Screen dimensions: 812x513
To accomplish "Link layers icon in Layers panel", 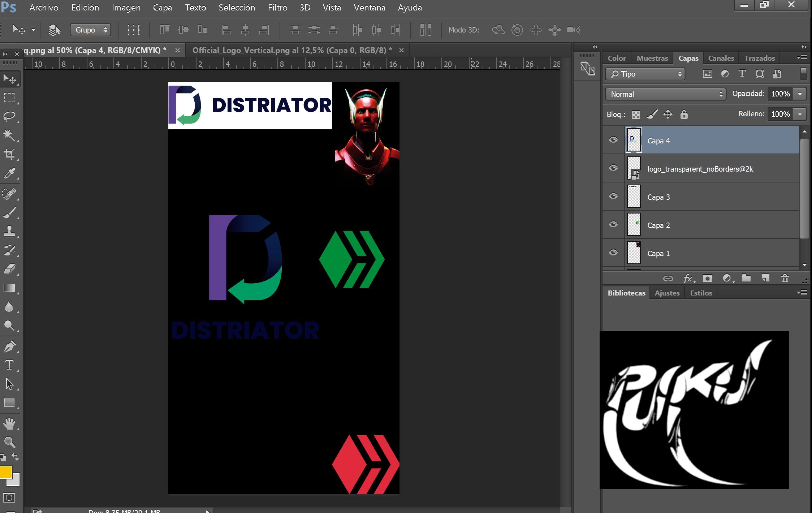I will coord(668,278).
